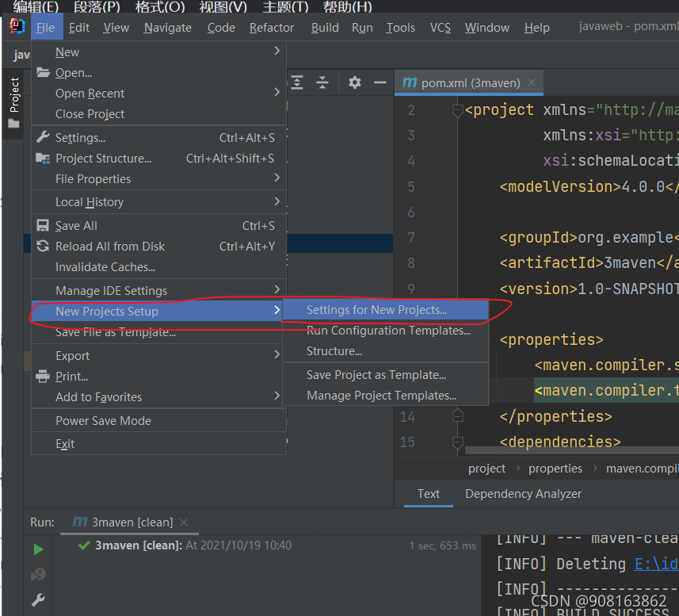Switch to Dependency Analyzer tab
Screen dimensions: 679x616
tap(523, 494)
